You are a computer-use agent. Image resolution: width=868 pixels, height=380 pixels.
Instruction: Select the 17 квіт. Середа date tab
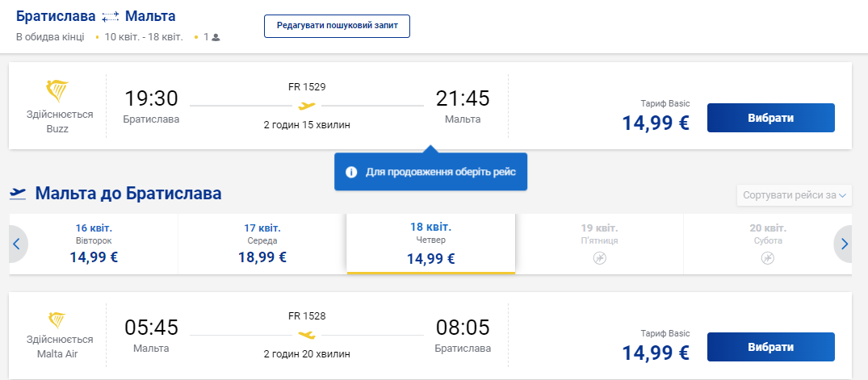pyautogui.click(x=262, y=244)
